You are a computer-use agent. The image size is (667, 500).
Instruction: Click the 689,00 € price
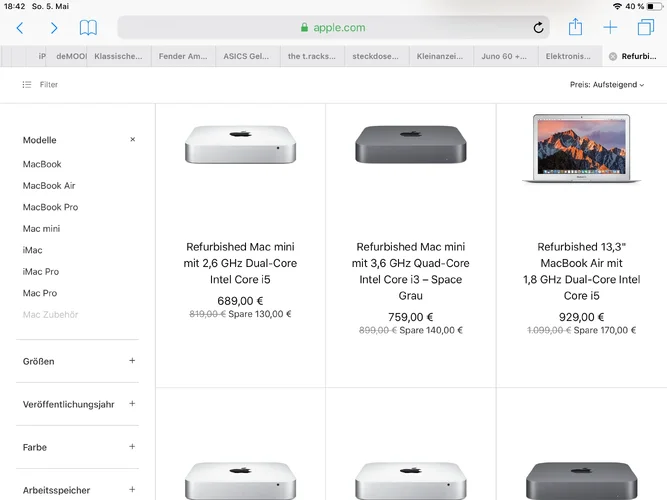pos(240,301)
